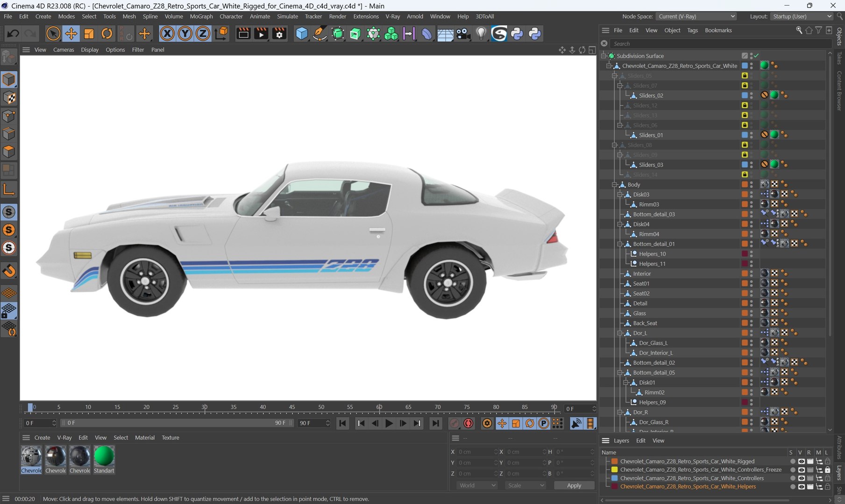
Task: Switch to Texture mode in left sidebar
Action: pyautogui.click(x=9, y=98)
